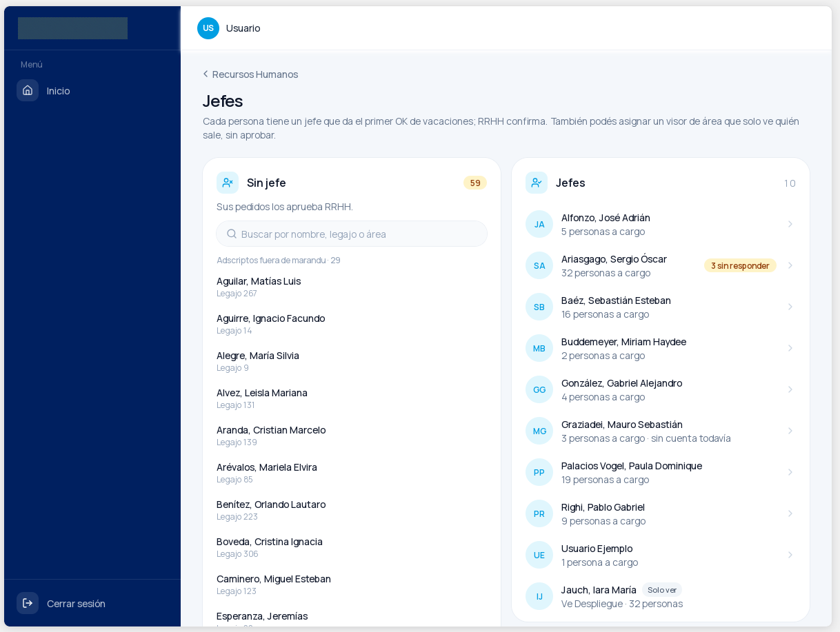Expand Buddemeyer, Miriam Haydee's row chevron
Image resolution: width=840 pixels, height=632 pixels.
pyautogui.click(x=790, y=348)
